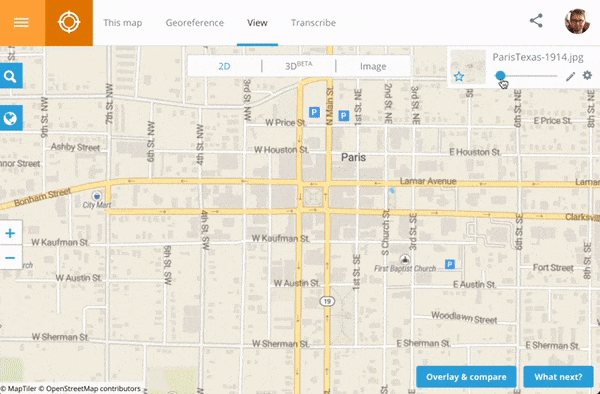Go to the Georeference tab
The image size is (600, 394).
195,23
